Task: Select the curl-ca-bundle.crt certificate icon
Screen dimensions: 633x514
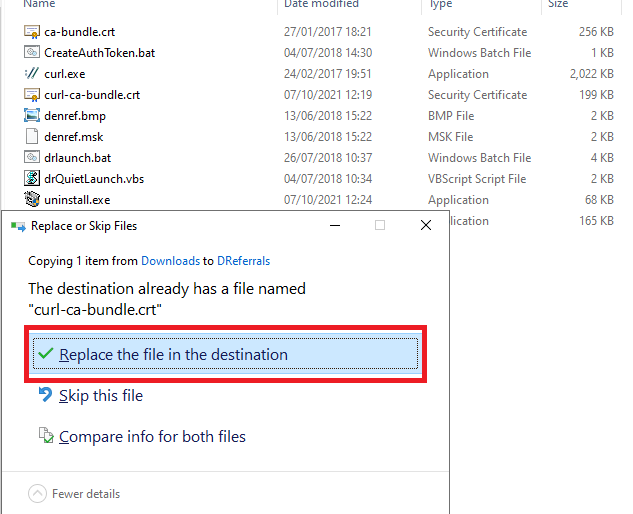Action: point(32,95)
